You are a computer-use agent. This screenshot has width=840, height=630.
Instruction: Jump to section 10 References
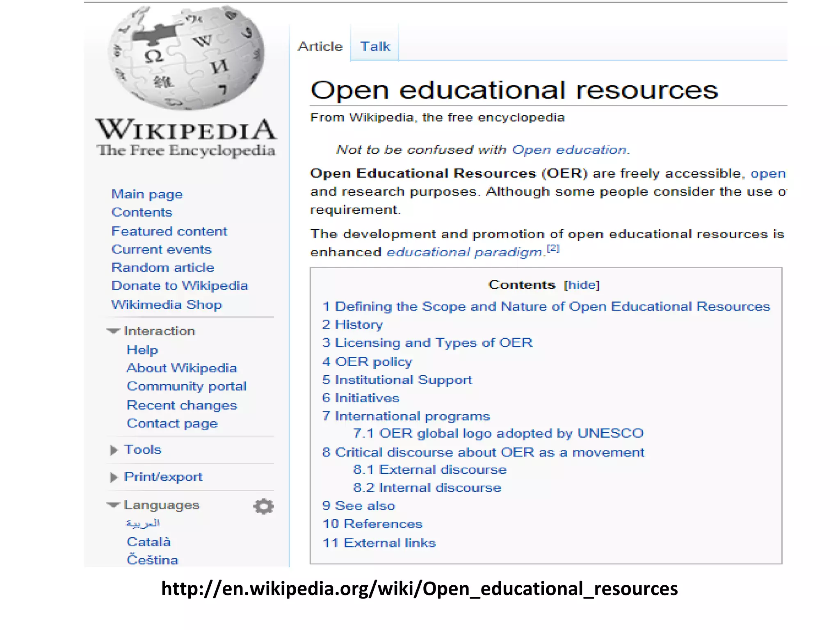(x=372, y=524)
